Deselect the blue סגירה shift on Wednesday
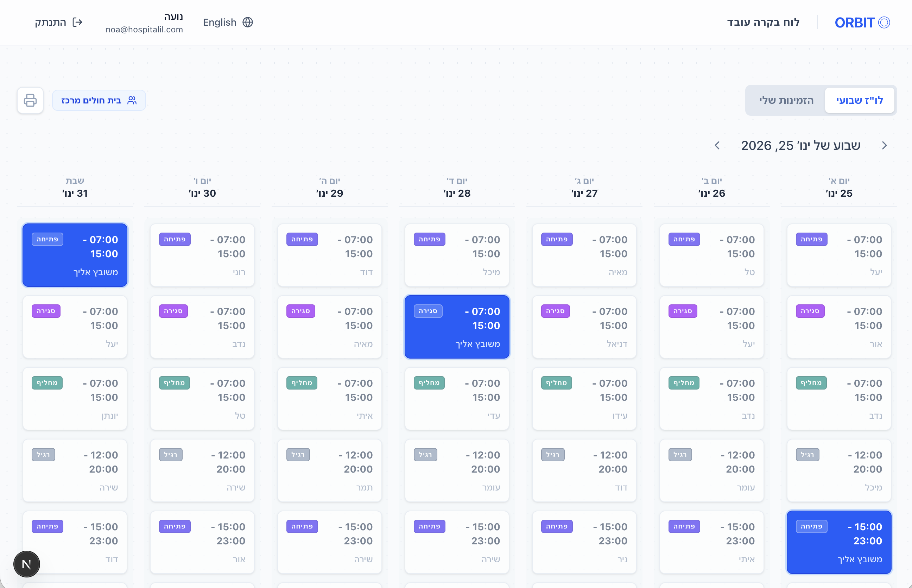Image resolution: width=912 pixels, height=588 pixels. [x=457, y=327]
